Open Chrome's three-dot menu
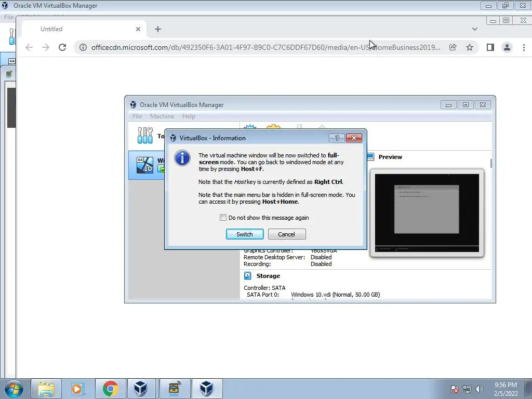The image size is (532, 399). [524, 47]
